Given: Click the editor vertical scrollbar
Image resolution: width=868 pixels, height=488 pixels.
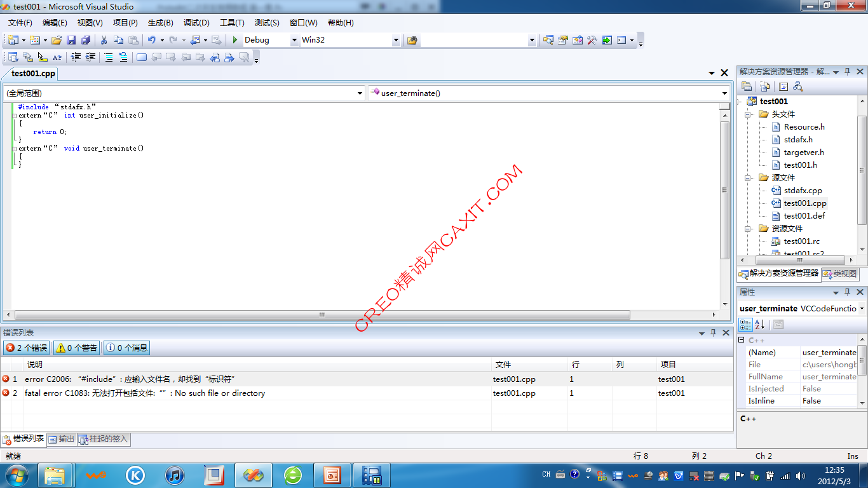Looking at the screenshot, I should (724, 190).
